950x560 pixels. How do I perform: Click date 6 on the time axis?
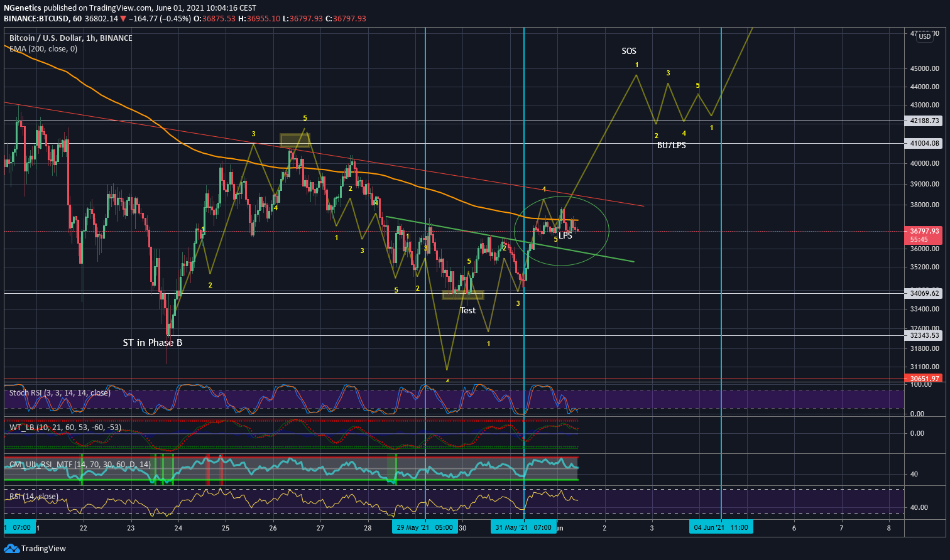(794, 528)
